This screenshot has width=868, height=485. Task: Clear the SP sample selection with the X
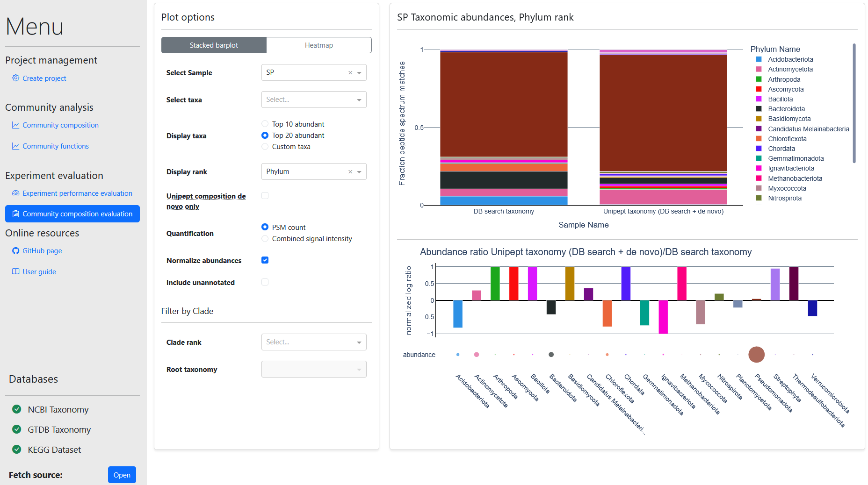point(350,73)
